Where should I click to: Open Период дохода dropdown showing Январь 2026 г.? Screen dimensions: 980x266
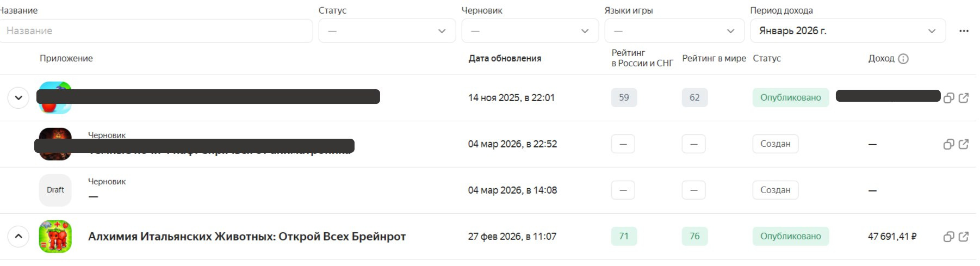[x=847, y=31]
